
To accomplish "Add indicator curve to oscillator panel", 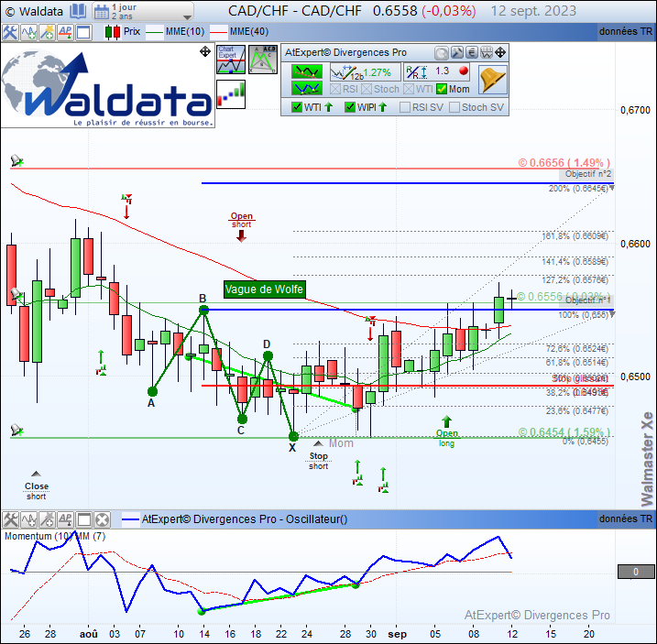I will coord(29,520).
